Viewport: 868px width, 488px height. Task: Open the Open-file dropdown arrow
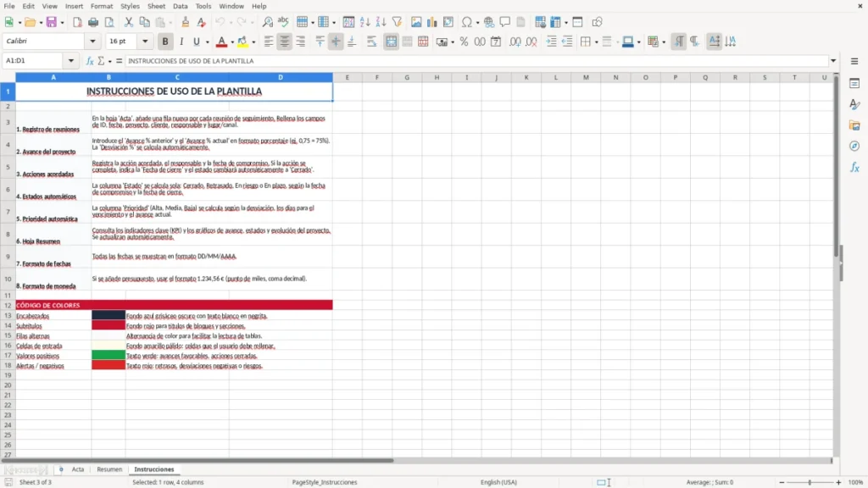[41, 23]
